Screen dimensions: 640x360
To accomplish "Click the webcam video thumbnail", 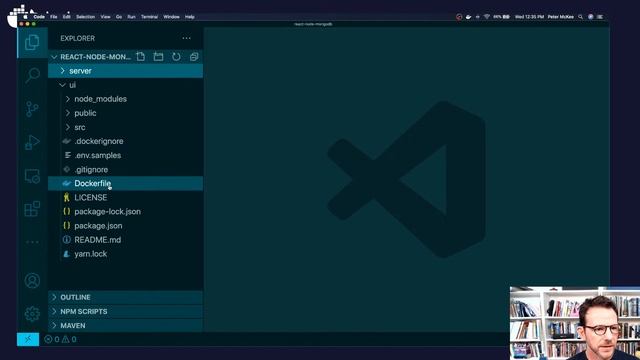I will tap(575, 323).
